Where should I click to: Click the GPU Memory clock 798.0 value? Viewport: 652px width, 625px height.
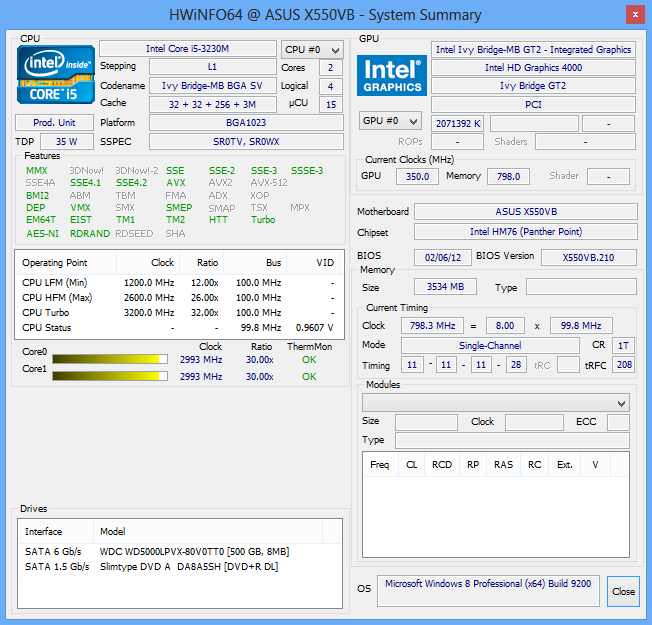pos(508,176)
